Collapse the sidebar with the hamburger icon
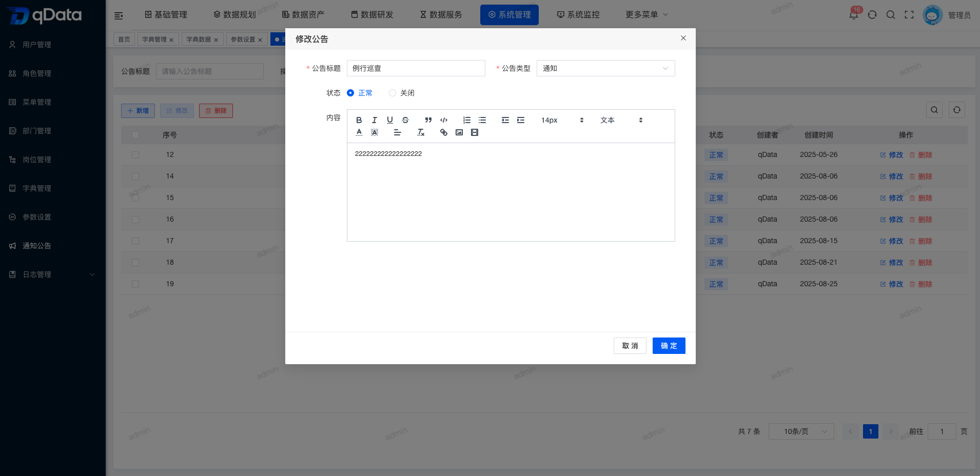Screen dimensions: 980x476 (x=119, y=15)
